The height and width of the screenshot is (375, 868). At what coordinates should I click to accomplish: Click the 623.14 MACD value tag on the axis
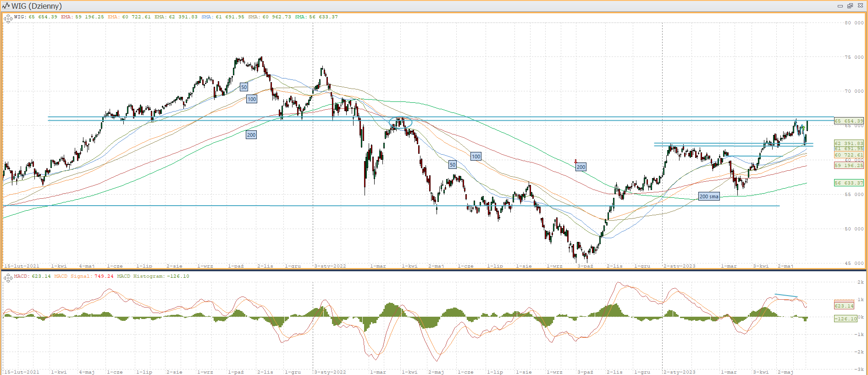tap(844, 306)
